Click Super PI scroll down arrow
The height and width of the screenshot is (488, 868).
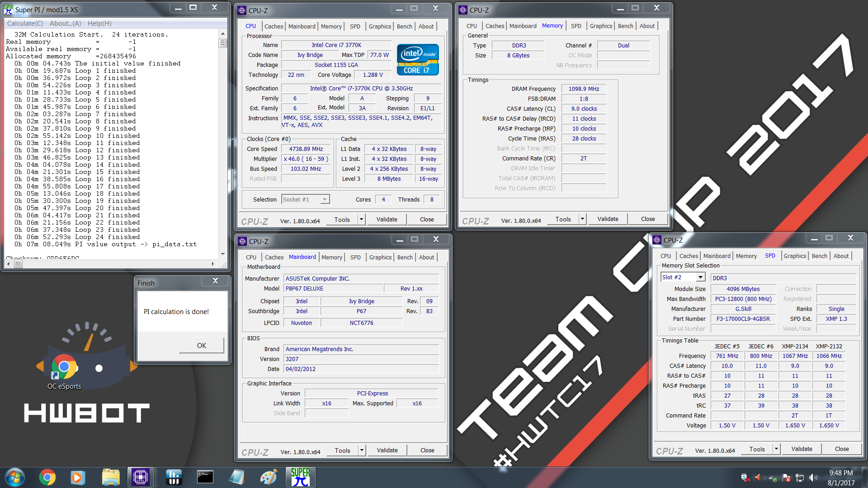tap(222, 254)
